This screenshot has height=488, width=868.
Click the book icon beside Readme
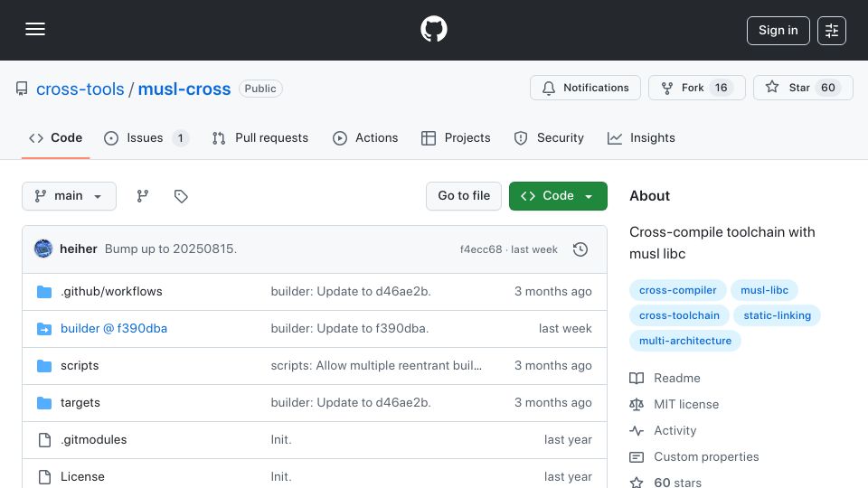coord(637,378)
